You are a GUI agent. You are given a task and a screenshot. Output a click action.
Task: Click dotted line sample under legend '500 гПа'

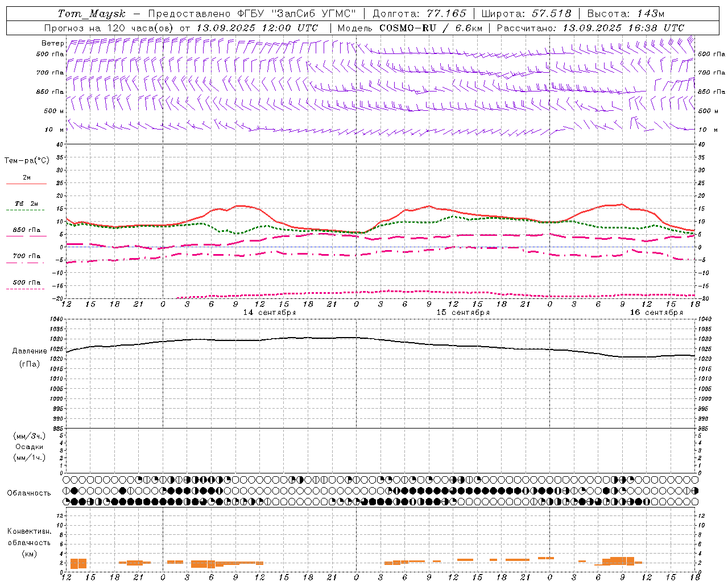[x=26, y=289]
